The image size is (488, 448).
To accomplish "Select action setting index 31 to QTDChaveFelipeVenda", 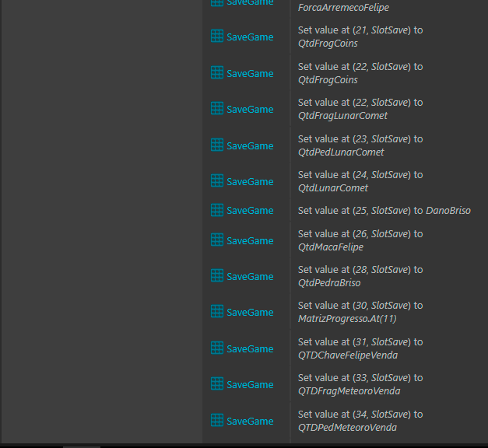I will 360,348.
